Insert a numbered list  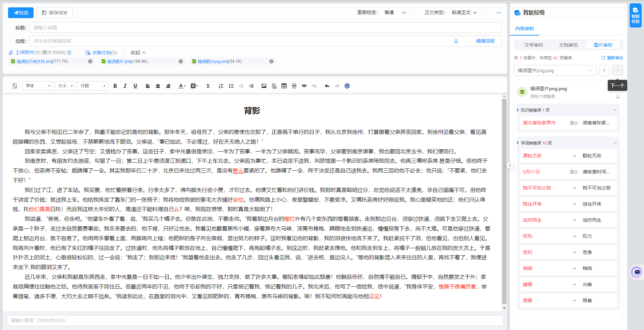click(x=221, y=86)
